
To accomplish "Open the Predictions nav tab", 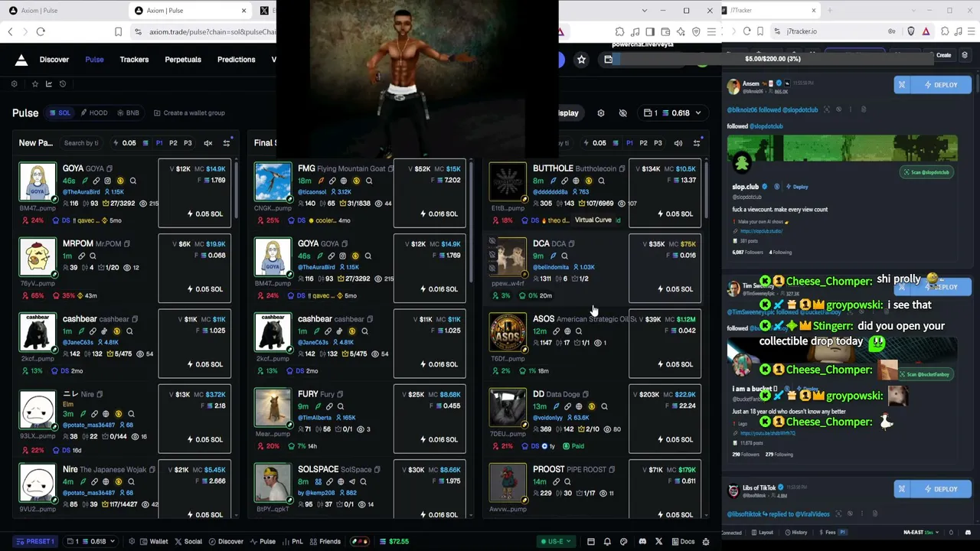I will click(x=236, y=60).
